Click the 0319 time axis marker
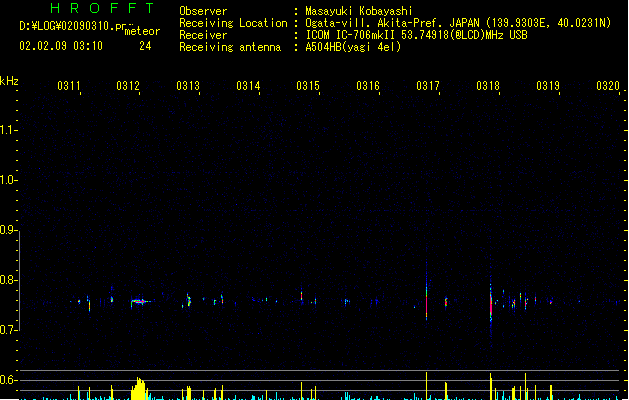629x400 pixels. pos(548,86)
